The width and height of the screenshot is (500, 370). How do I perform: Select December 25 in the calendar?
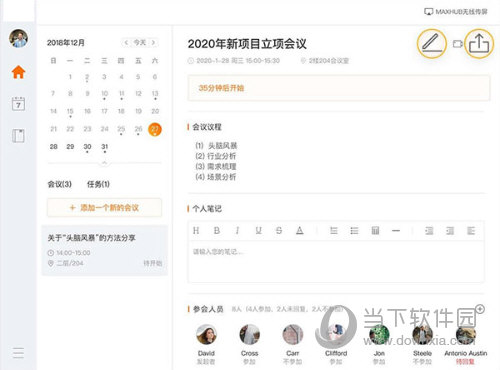tap(121, 129)
